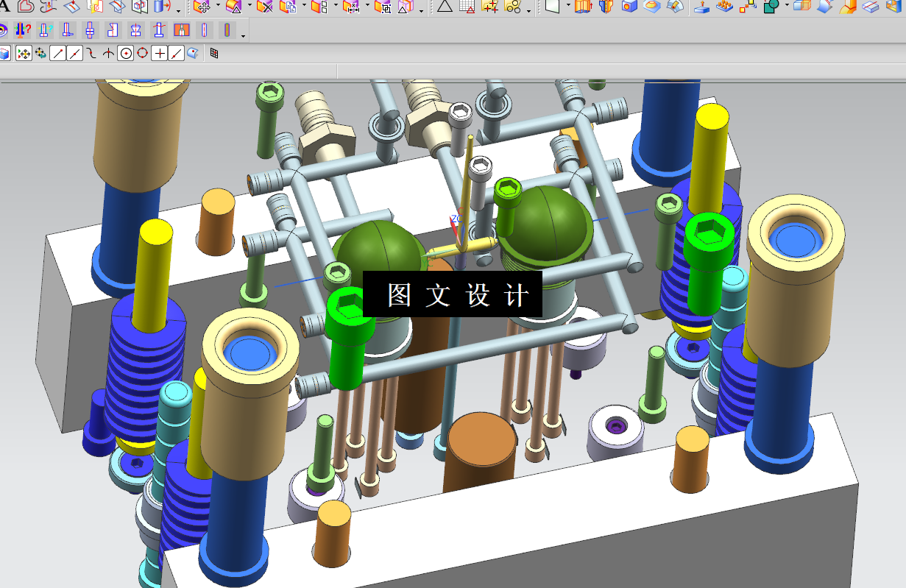Toggle Arc Center snap
906x588 pixels.
tap(126, 53)
